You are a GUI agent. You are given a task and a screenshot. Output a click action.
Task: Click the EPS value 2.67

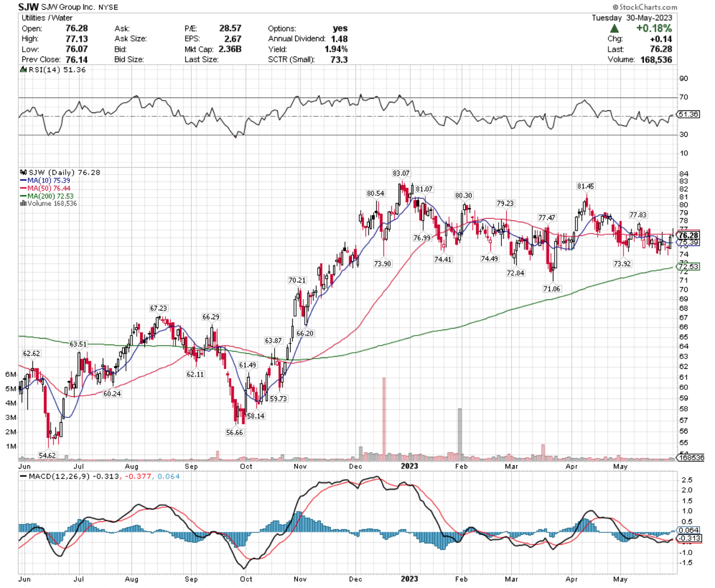coord(233,39)
